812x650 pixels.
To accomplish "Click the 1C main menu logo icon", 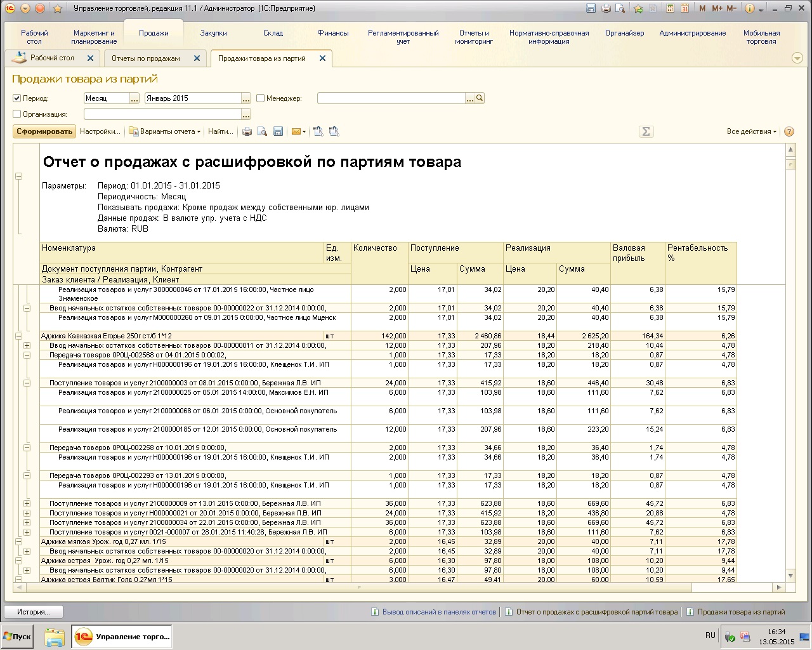I will (10, 8).
